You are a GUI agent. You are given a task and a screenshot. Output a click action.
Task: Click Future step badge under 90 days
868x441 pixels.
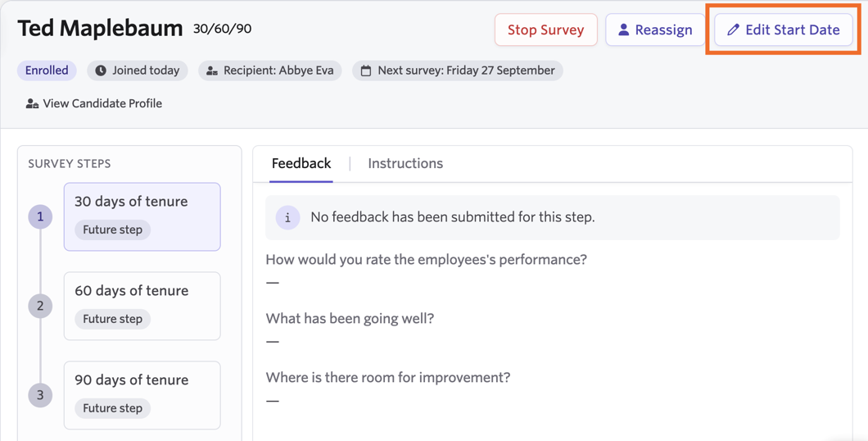pos(112,408)
